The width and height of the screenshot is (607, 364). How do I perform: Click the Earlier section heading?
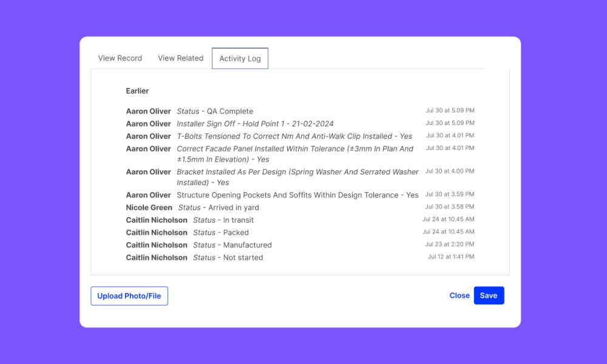(137, 91)
